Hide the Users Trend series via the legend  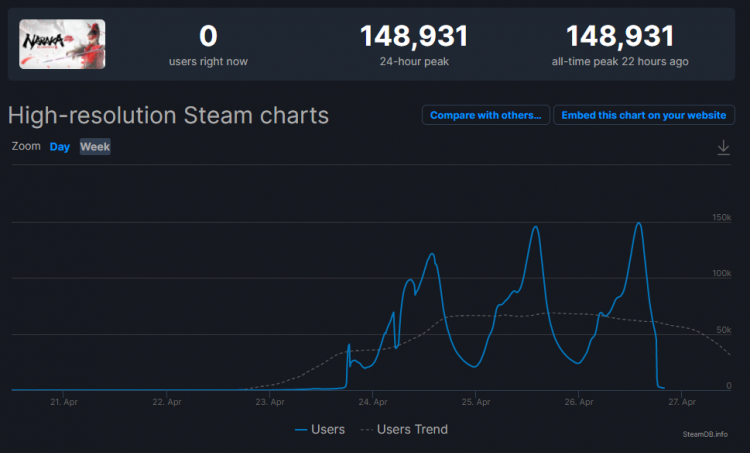[403, 430]
